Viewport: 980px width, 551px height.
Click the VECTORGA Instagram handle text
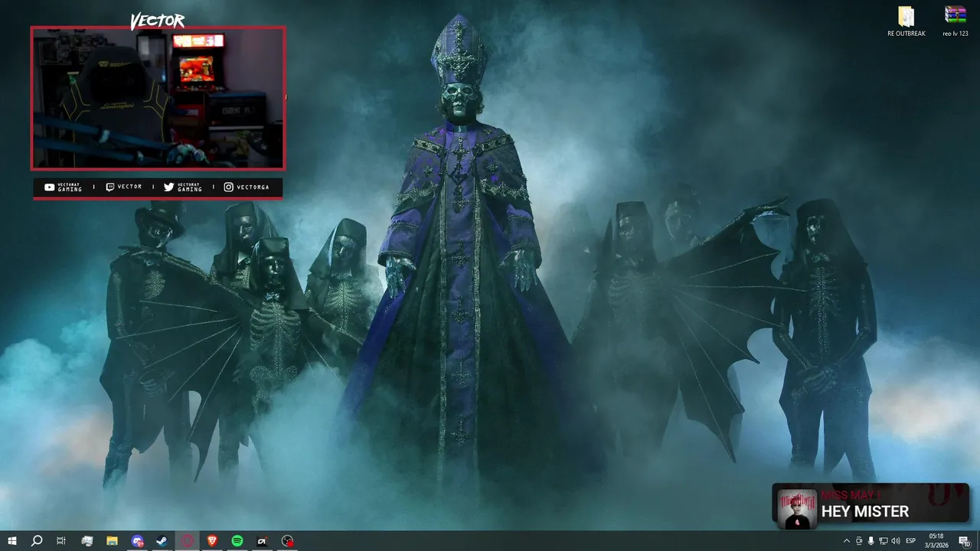pyautogui.click(x=253, y=187)
